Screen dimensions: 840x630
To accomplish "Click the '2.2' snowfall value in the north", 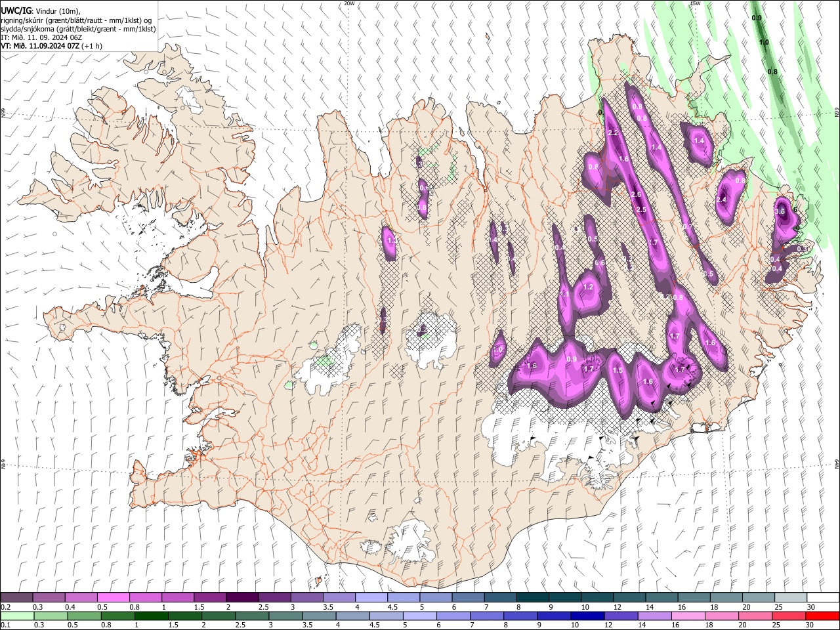I will 614,133.
